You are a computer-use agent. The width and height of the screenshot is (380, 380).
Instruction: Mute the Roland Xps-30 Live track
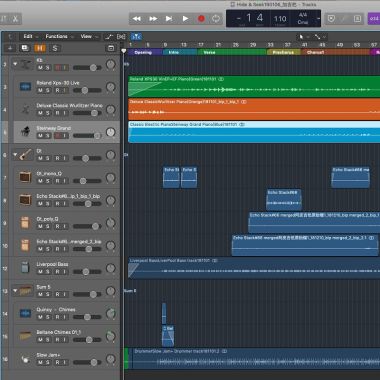[x=40, y=90]
